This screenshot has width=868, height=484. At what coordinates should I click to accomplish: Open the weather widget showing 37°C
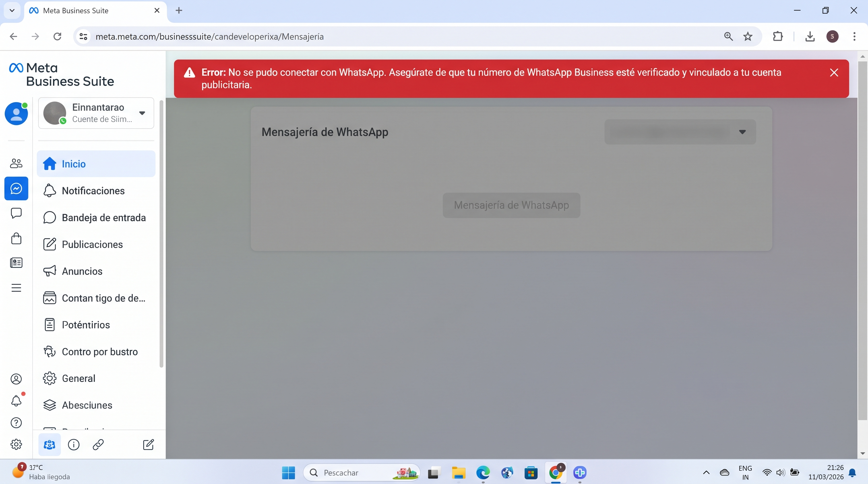click(41, 472)
